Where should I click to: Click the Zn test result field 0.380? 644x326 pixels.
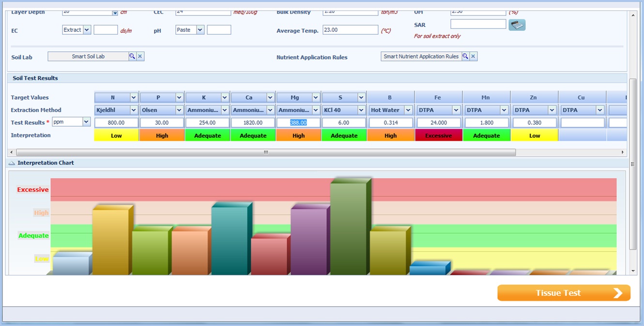point(534,123)
